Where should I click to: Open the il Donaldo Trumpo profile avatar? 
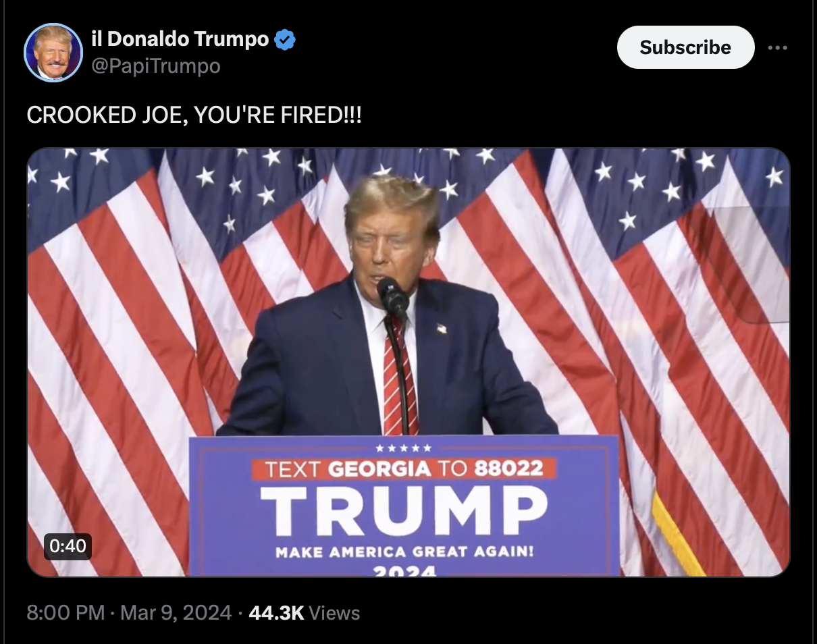(x=53, y=53)
